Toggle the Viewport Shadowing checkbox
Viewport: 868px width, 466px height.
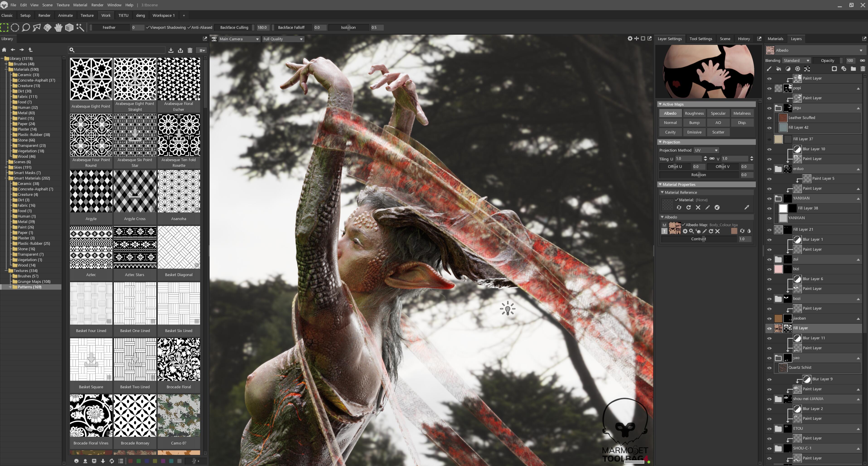click(x=147, y=27)
